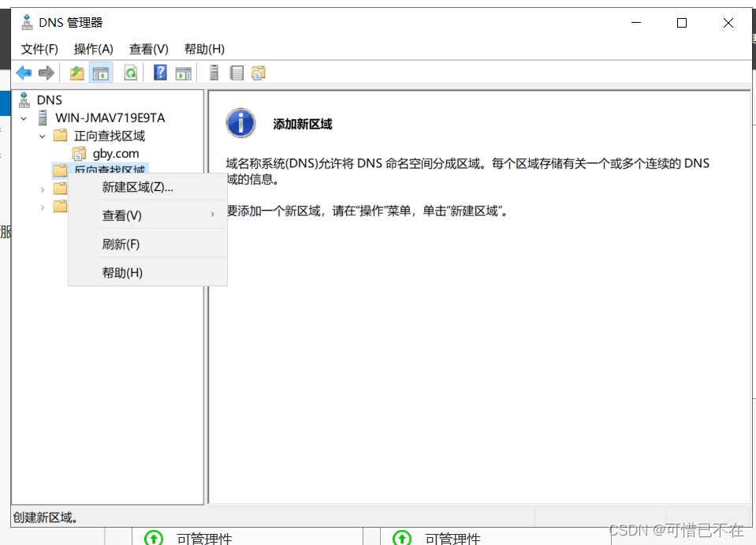Collapse the WIN-JMAV719E9TA server node
This screenshot has height=545, width=756.
[x=24, y=118]
